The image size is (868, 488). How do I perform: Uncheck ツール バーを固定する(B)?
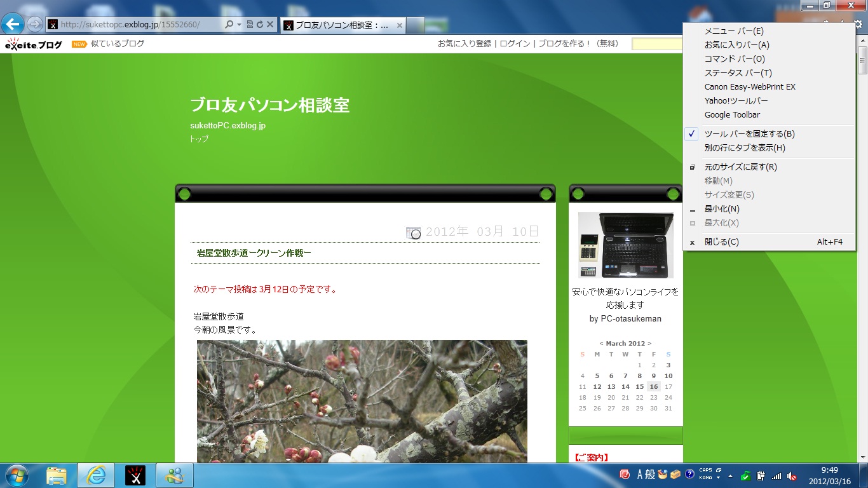click(770, 133)
